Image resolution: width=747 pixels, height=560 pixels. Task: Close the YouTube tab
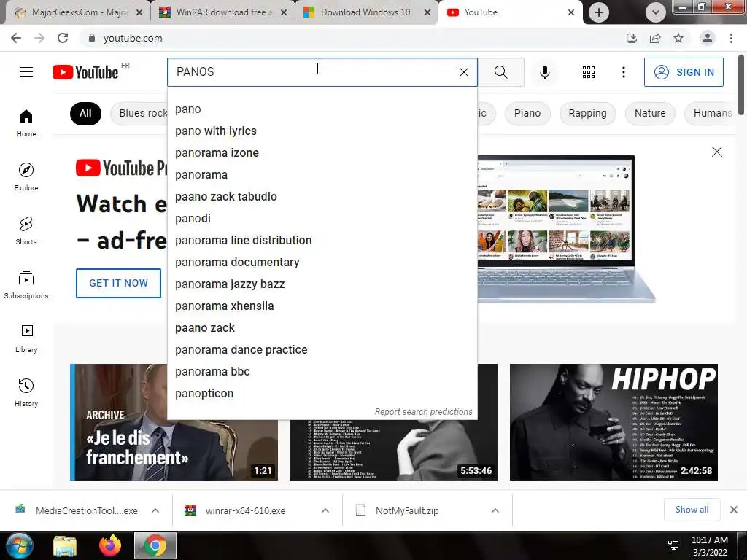[x=570, y=12]
